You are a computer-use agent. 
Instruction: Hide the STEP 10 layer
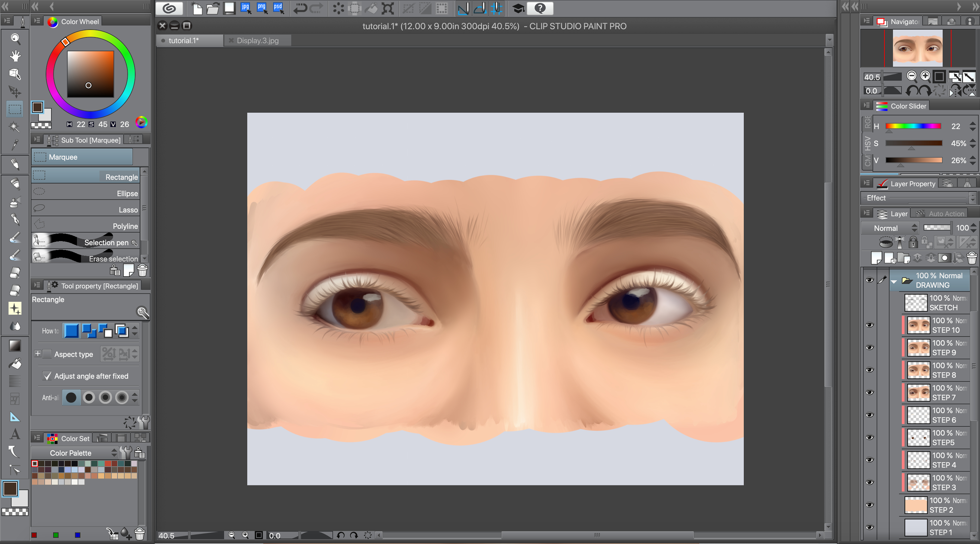tap(870, 325)
